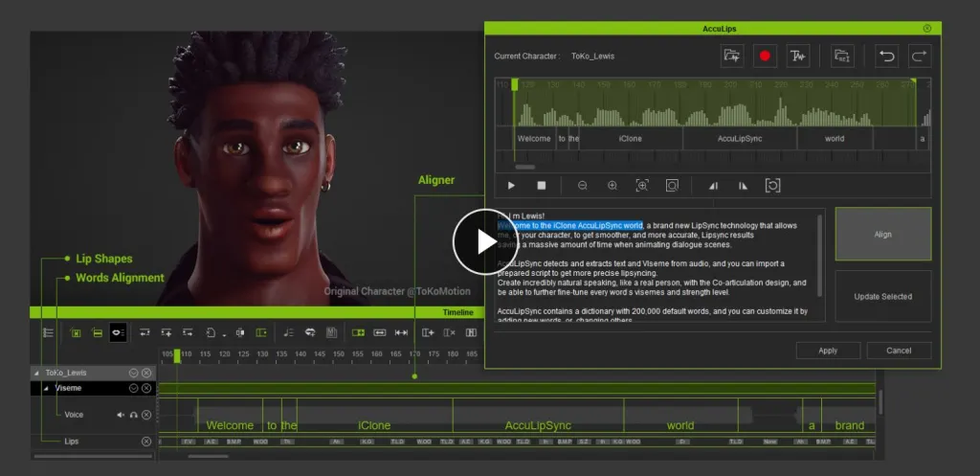Click the script text vertical scrollbar
980x476 pixels.
[819, 257]
